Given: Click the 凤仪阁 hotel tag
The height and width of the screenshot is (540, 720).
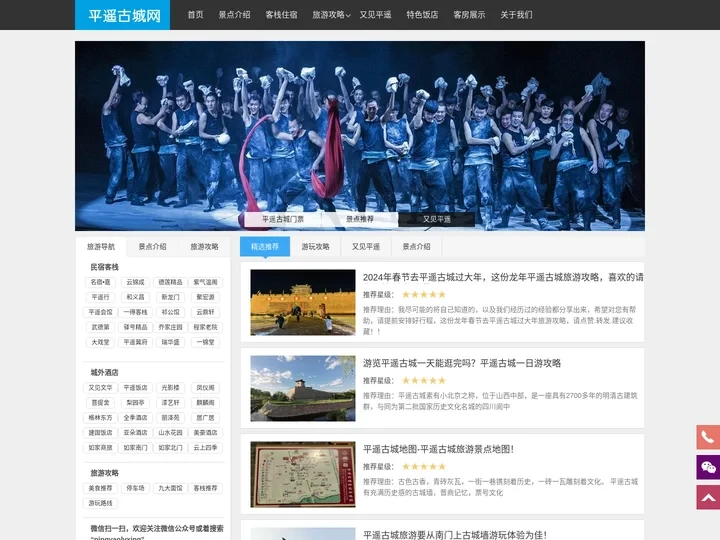Looking at the screenshot, I should tap(205, 388).
